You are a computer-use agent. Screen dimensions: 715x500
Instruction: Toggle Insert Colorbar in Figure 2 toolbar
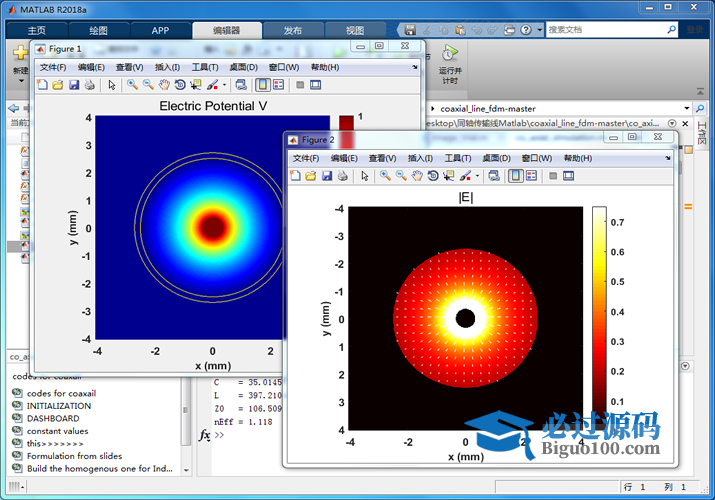(516, 176)
